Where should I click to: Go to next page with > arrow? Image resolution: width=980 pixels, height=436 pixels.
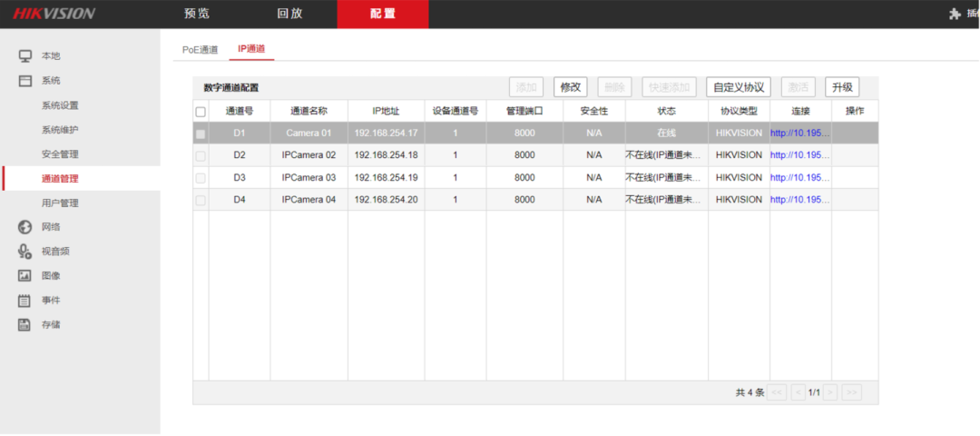coord(829,392)
